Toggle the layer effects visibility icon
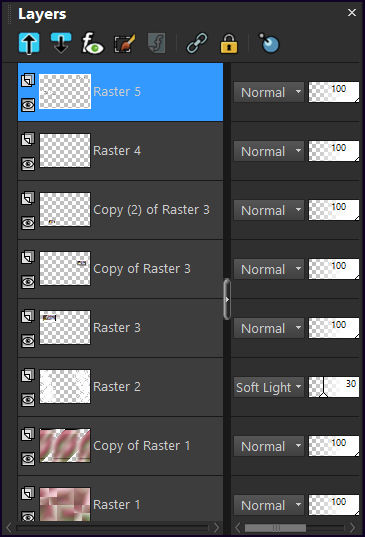Viewport: 365px width, 537px height. 92,43
